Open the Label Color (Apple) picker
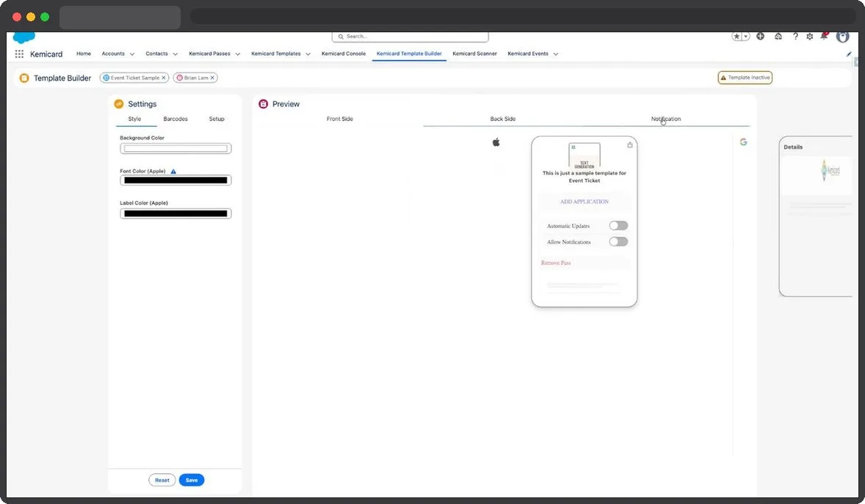The width and height of the screenshot is (865, 504). click(175, 213)
